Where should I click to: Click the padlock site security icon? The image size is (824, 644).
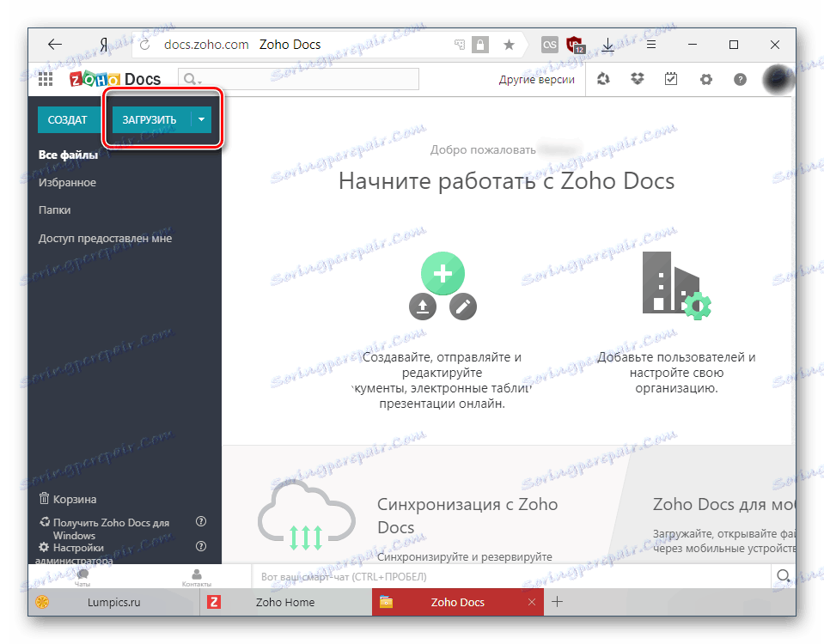pos(479,45)
